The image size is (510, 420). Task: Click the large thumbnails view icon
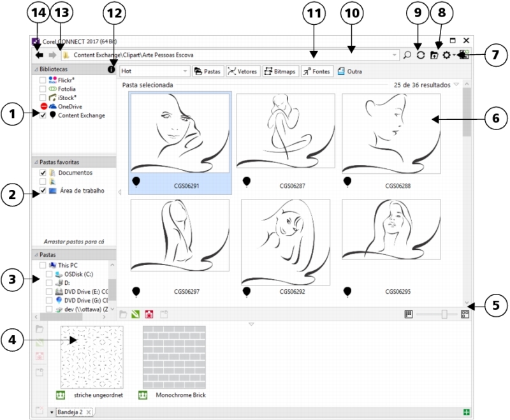point(465,314)
